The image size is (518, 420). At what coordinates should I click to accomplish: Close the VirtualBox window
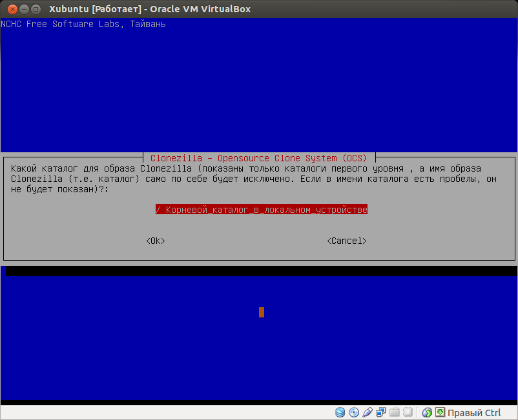click(12, 9)
